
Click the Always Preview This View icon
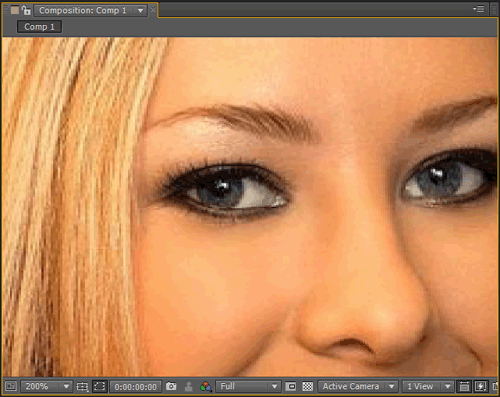11,386
